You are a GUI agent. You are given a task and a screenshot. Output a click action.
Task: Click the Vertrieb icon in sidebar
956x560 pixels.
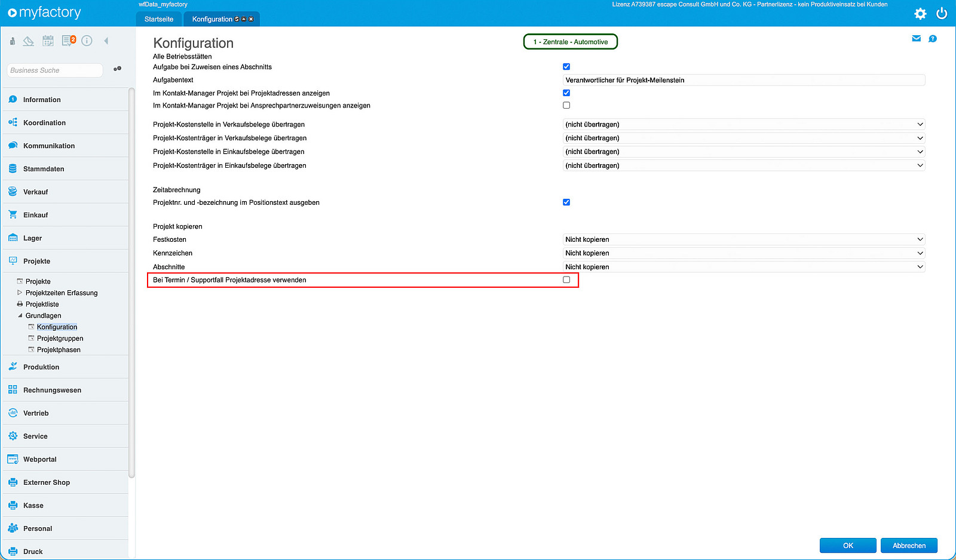[13, 413]
